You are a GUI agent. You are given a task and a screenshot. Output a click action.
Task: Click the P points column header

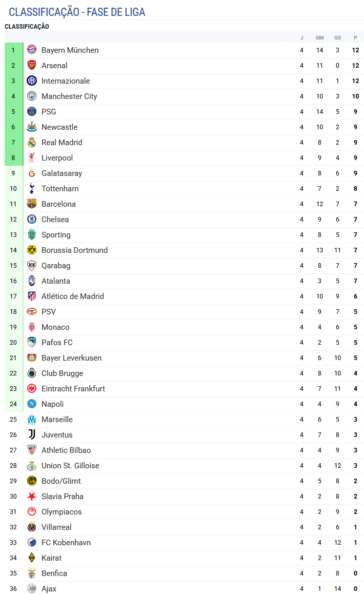(355, 37)
